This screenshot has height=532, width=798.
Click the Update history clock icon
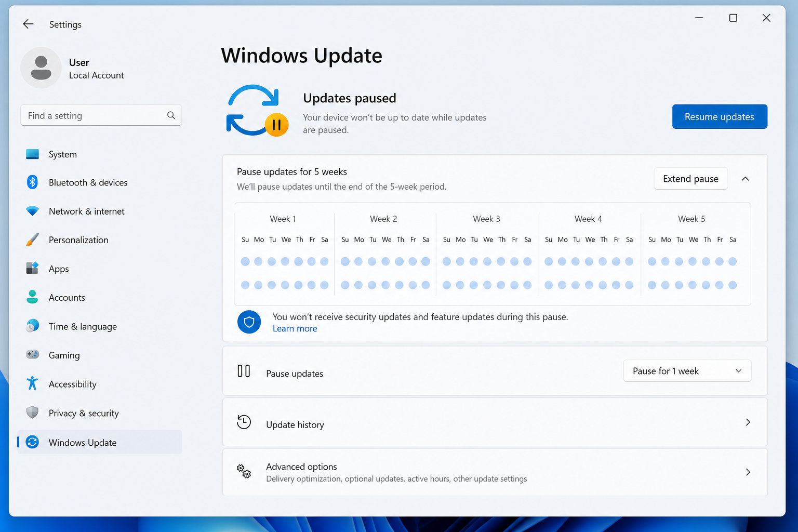coord(244,422)
